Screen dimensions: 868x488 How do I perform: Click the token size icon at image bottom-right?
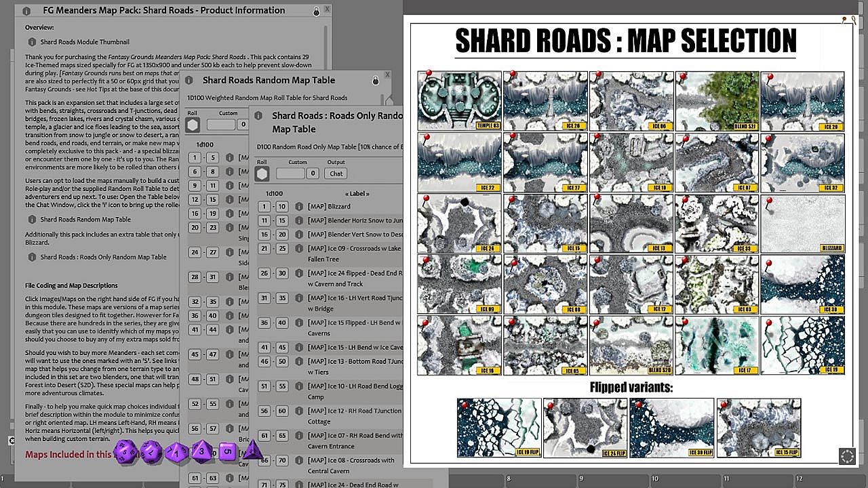coord(847,456)
